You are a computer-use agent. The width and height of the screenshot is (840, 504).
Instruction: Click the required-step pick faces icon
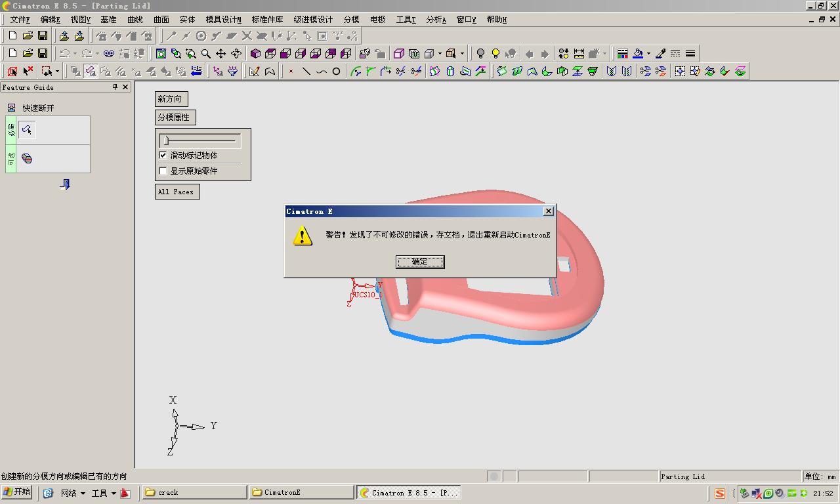coord(27,130)
